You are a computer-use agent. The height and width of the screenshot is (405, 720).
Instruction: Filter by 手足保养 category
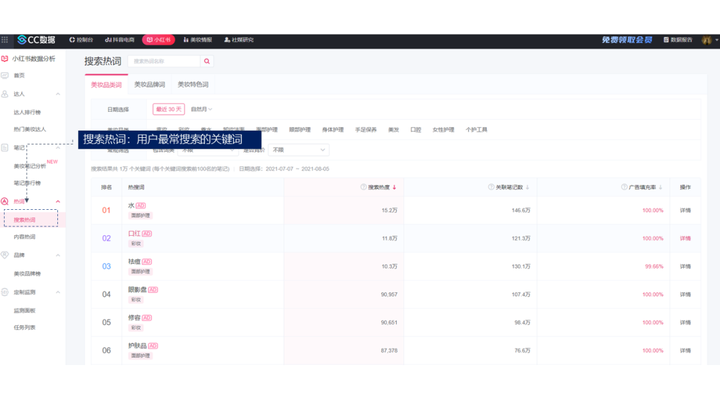pyautogui.click(x=366, y=130)
